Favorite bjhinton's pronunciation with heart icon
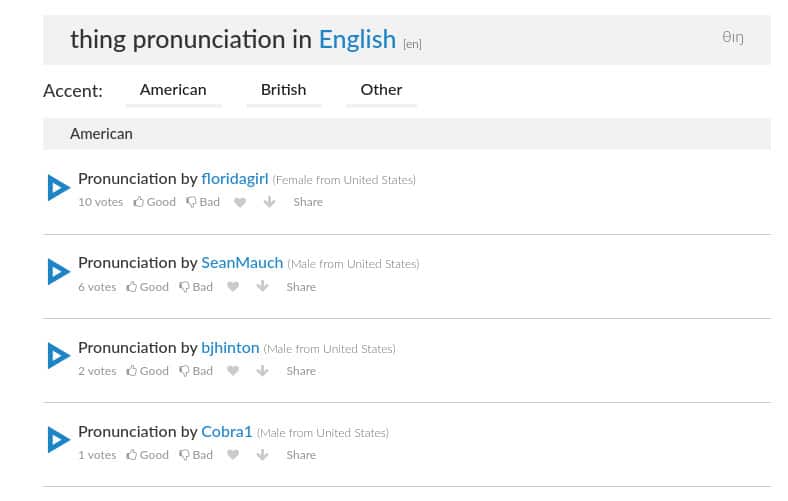The image size is (788, 501). (x=233, y=371)
